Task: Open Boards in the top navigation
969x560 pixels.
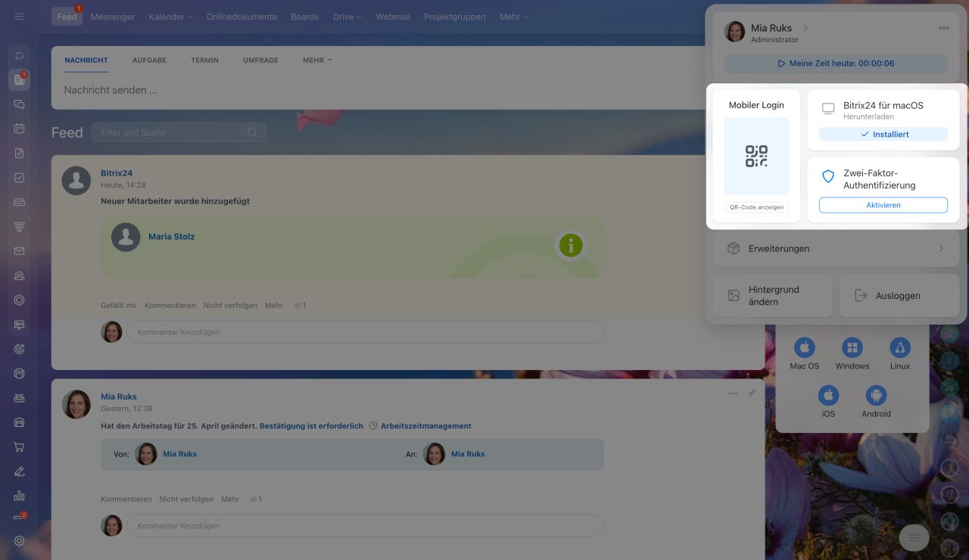Action: click(x=305, y=17)
